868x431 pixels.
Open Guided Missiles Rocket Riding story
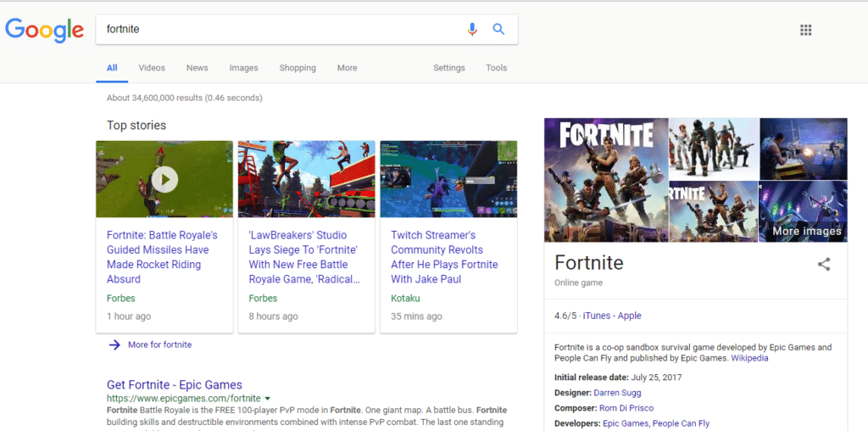click(162, 257)
